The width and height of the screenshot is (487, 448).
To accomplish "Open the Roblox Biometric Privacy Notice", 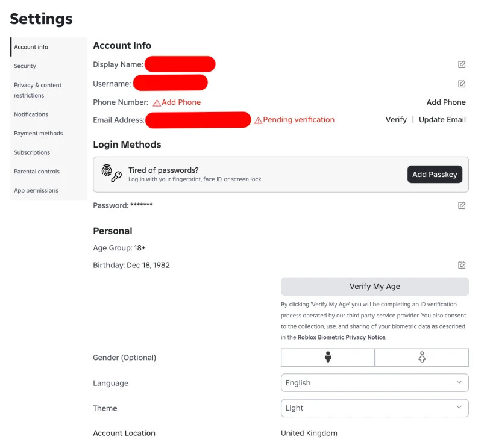I will (x=341, y=337).
